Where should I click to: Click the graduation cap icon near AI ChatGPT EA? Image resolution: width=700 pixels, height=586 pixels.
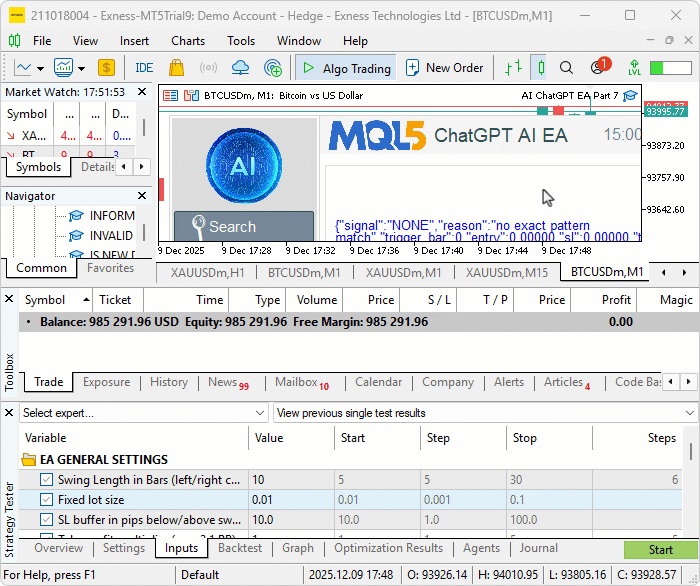click(x=630, y=96)
